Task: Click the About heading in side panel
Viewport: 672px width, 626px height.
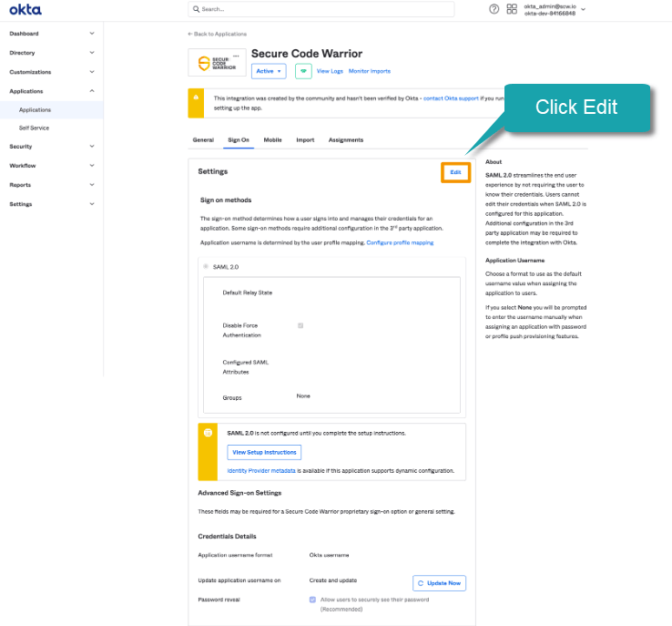Action: [x=494, y=161]
